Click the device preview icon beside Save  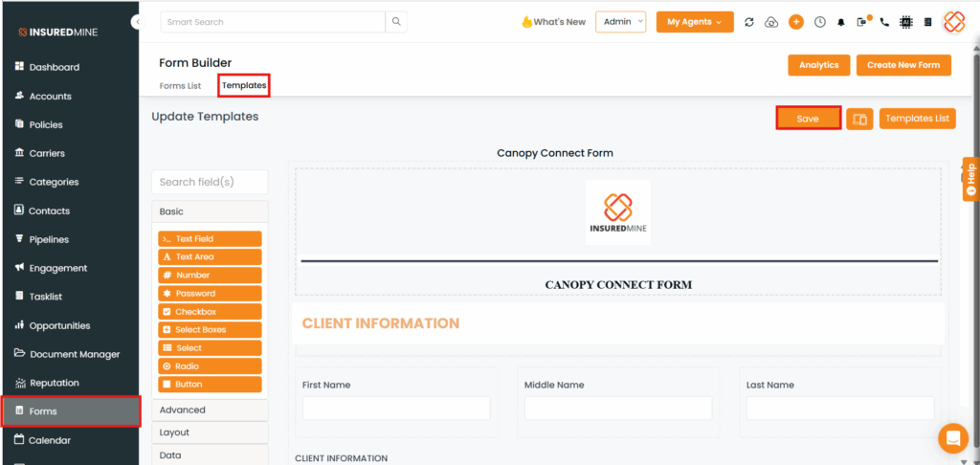(x=859, y=119)
